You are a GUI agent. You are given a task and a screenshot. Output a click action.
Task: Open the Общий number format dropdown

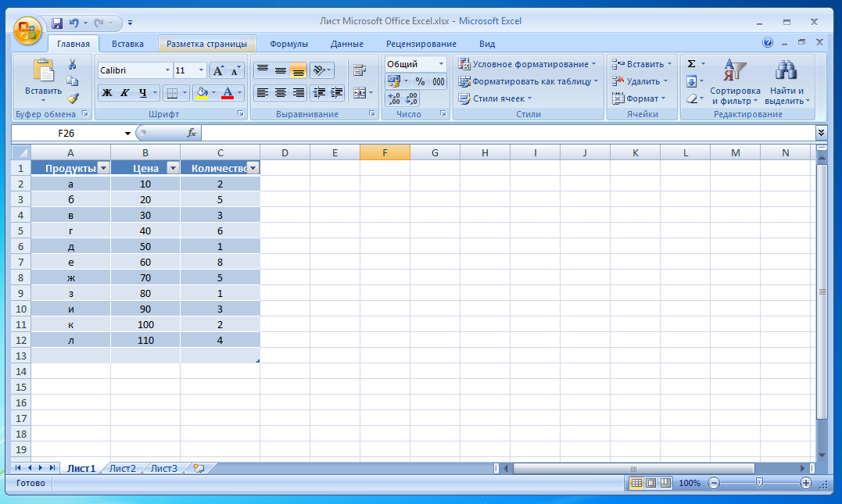click(x=441, y=64)
